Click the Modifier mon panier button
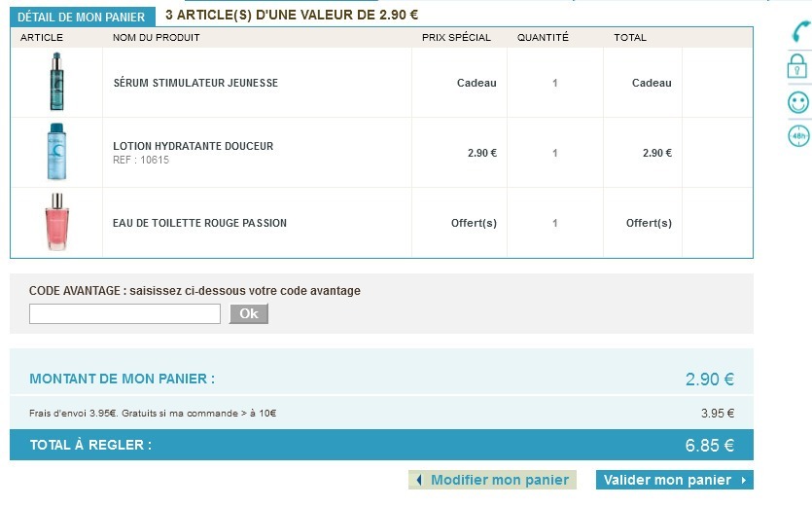 pyautogui.click(x=492, y=480)
